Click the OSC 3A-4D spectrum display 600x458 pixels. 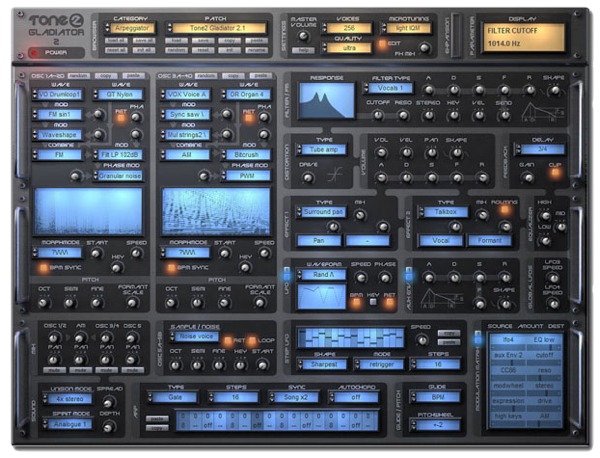pyautogui.click(x=216, y=211)
